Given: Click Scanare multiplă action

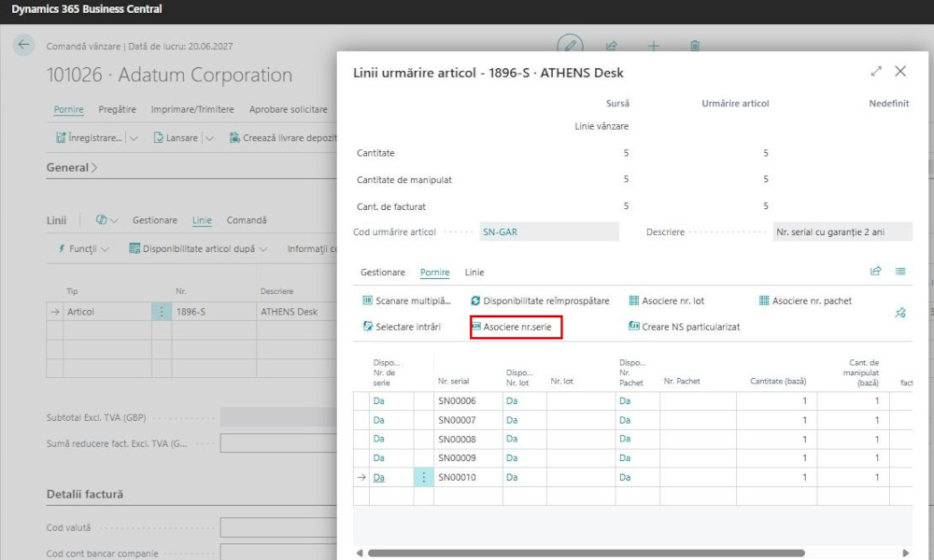Looking at the screenshot, I should click(x=407, y=301).
